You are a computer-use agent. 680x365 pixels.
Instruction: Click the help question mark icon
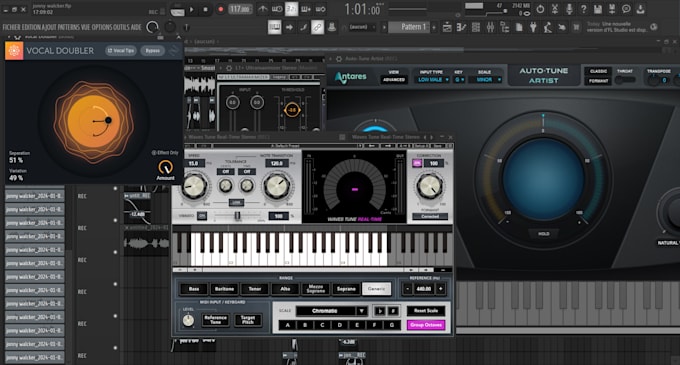tap(584, 9)
